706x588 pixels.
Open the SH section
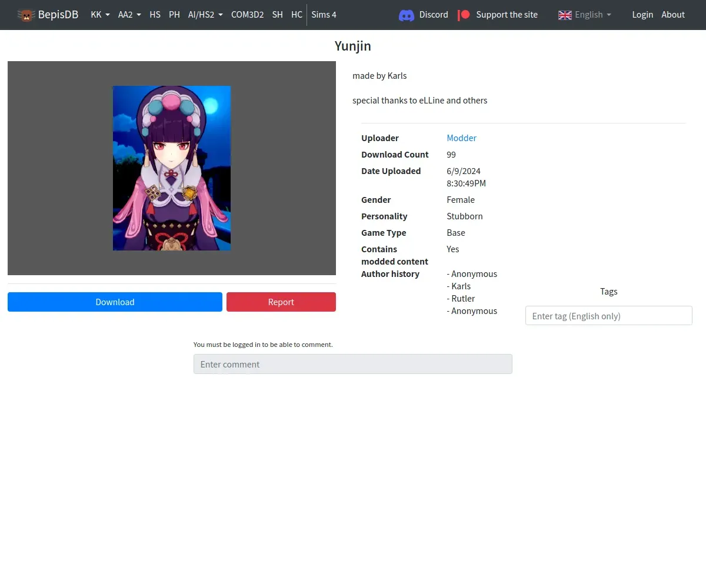[277, 15]
